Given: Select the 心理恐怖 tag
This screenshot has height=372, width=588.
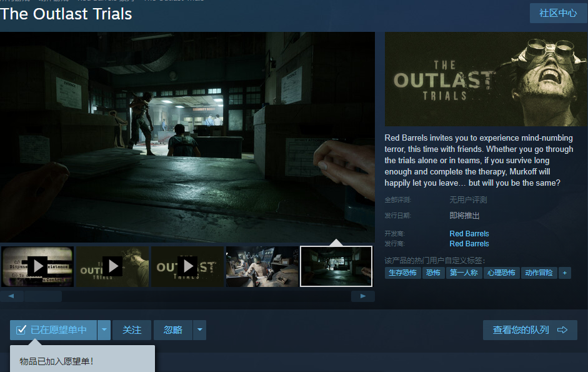Looking at the screenshot, I should 501,273.
